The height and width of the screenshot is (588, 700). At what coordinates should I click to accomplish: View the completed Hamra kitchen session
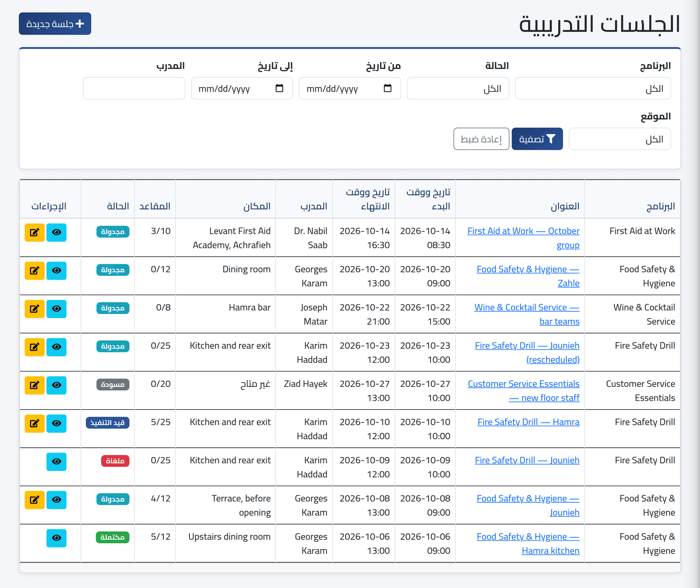56,538
